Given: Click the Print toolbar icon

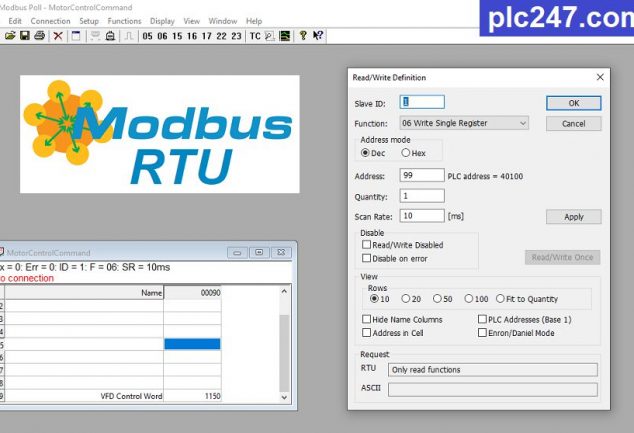Looking at the screenshot, I should [x=40, y=36].
